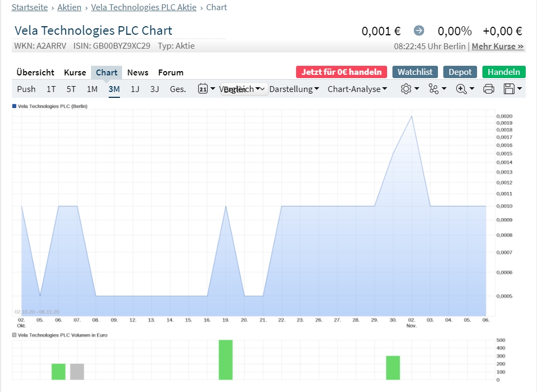This screenshot has height=392, width=537.
Task: Switch to the News tab
Action: pos(138,72)
